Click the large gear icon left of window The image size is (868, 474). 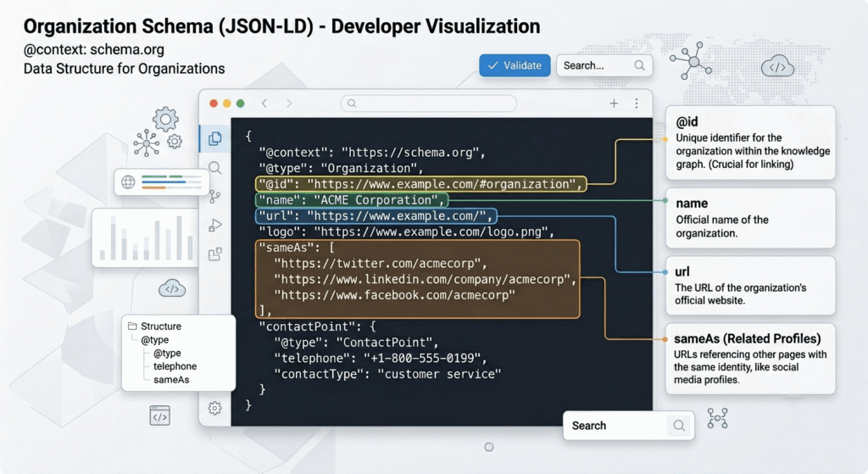tap(165, 120)
